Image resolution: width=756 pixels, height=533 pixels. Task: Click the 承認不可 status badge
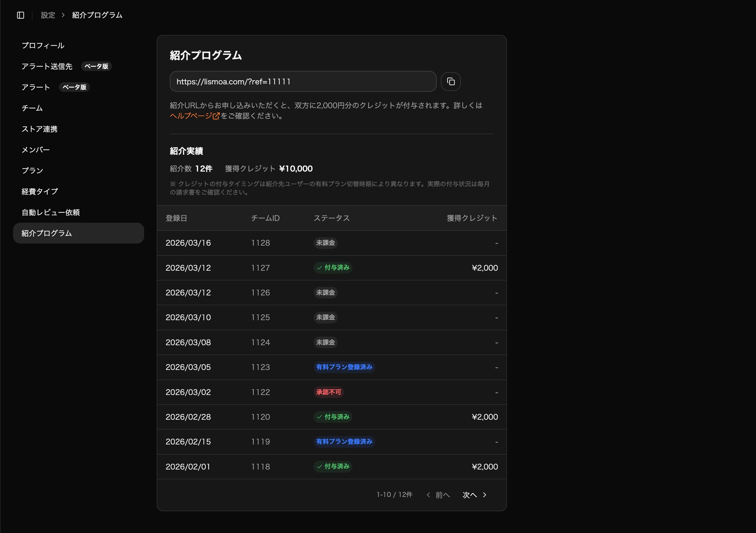(329, 392)
